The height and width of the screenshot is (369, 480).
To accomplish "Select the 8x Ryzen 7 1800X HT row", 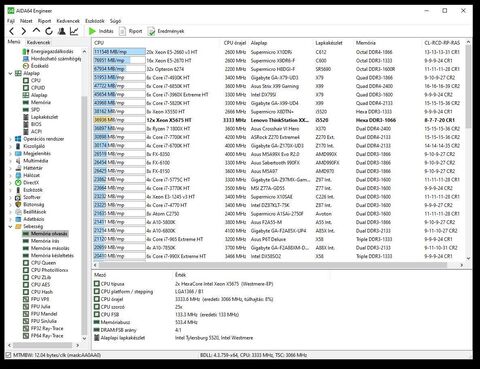I will (278, 129).
